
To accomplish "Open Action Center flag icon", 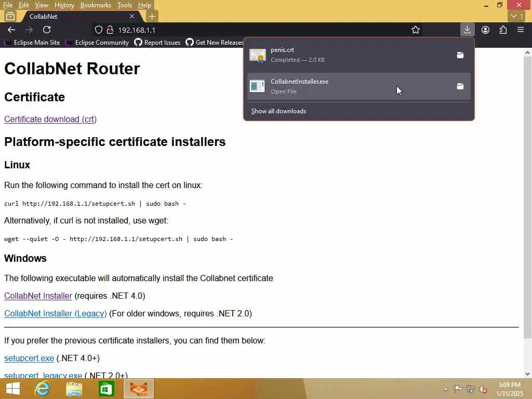I will coord(458,389).
